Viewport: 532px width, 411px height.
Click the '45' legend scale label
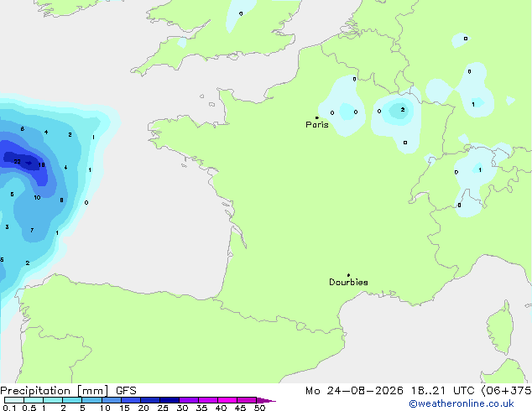click(x=240, y=408)
